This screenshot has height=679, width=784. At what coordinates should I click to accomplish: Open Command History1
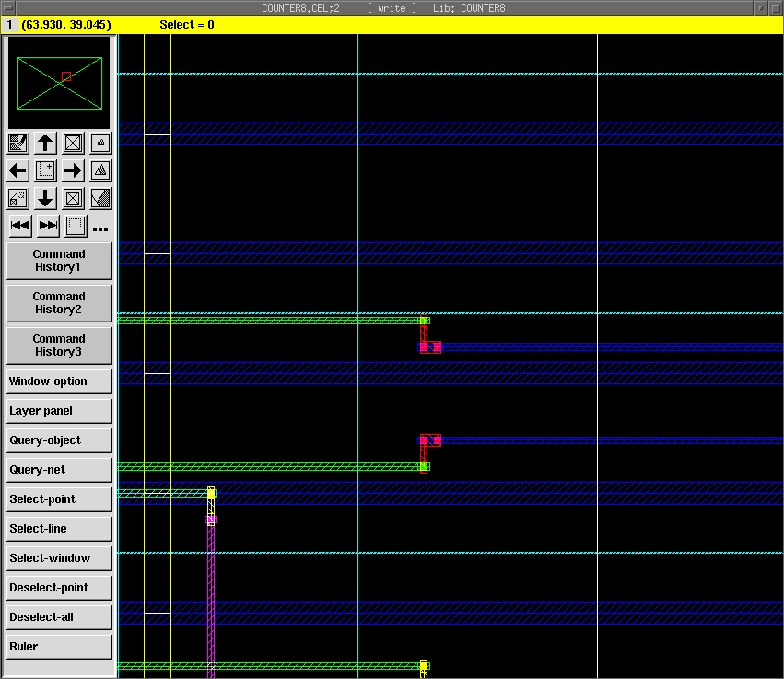[x=59, y=261]
